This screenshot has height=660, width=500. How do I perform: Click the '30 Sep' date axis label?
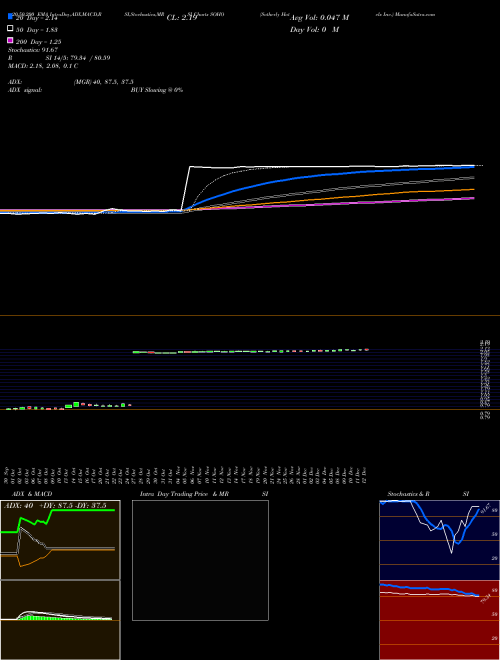[7, 475]
